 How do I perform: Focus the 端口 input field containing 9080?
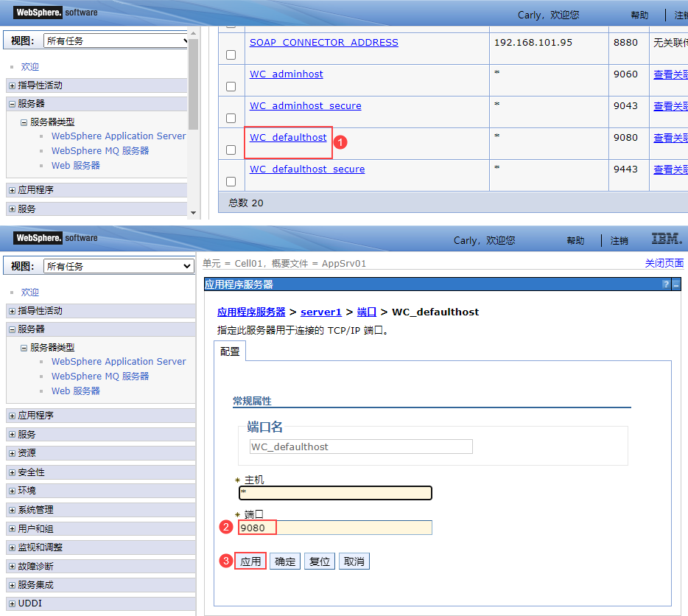click(x=335, y=528)
